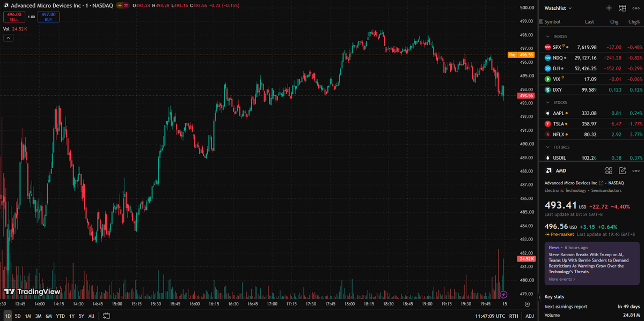Open the AMD details grid icon
This screenshot has height=321, width=644.
pyautogui.click(x=609, y=170)
